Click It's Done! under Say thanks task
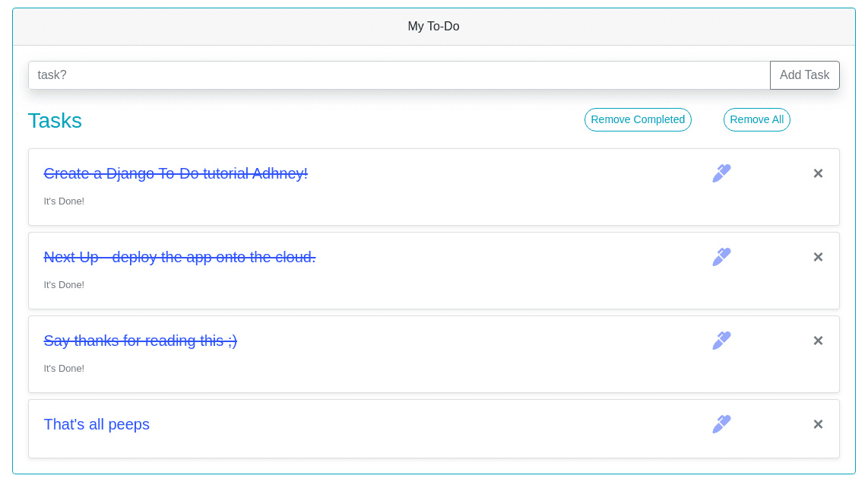Screen dimensions: 868x485 pyautogui.click(x=64, y=368)
